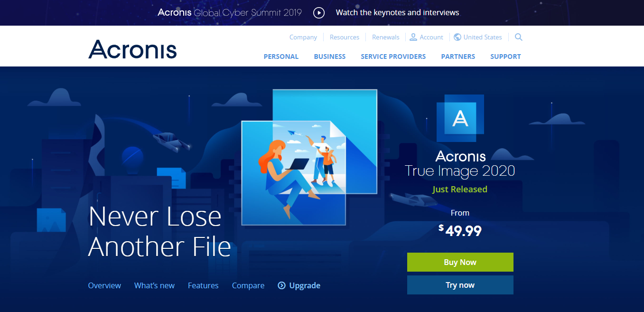Click the play icon in top banner
This screenshot has width=644, height=312.
pyautogui.click(x=319, y=13)
